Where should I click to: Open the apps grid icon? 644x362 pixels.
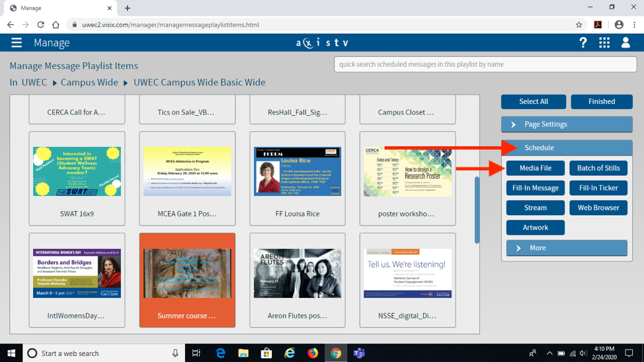[x=604, y=43]
